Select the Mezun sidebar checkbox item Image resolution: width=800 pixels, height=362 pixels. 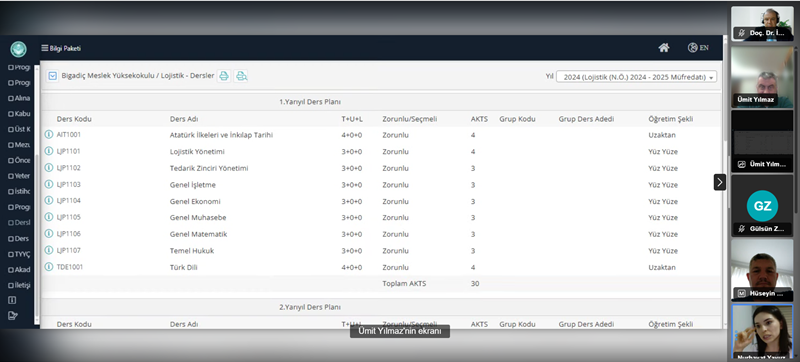19,145
